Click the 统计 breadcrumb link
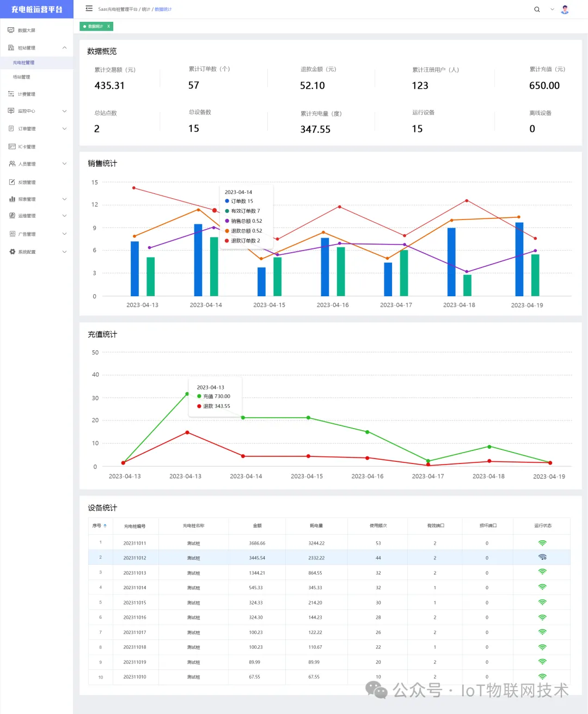The height and width of the screenshot is (714, 588). (x=146, y=9)
